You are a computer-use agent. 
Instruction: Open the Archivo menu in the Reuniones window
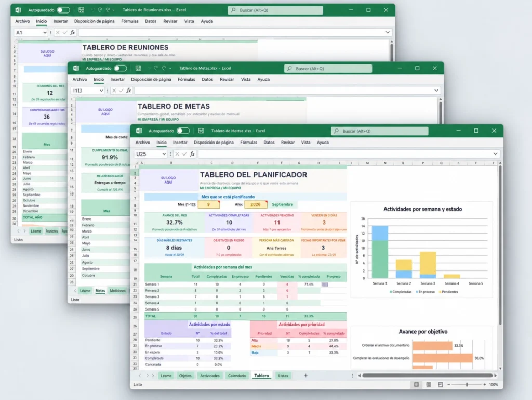22,21
